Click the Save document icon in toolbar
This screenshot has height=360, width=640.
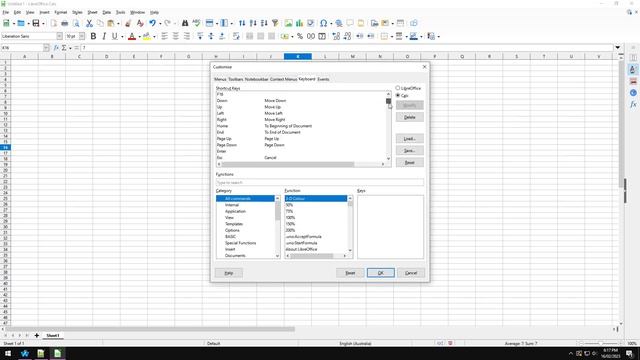click(x=36, y=23)
